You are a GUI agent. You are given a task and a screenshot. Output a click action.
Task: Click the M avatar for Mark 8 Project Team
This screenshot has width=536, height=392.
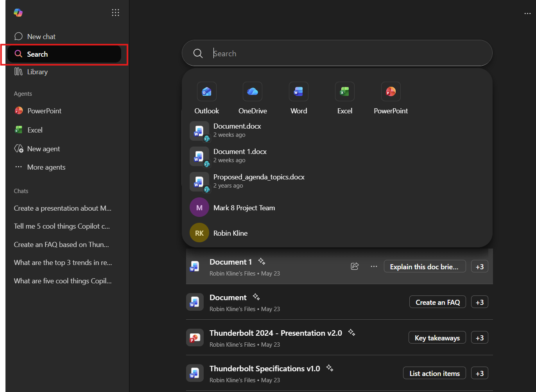pos(199,208)
